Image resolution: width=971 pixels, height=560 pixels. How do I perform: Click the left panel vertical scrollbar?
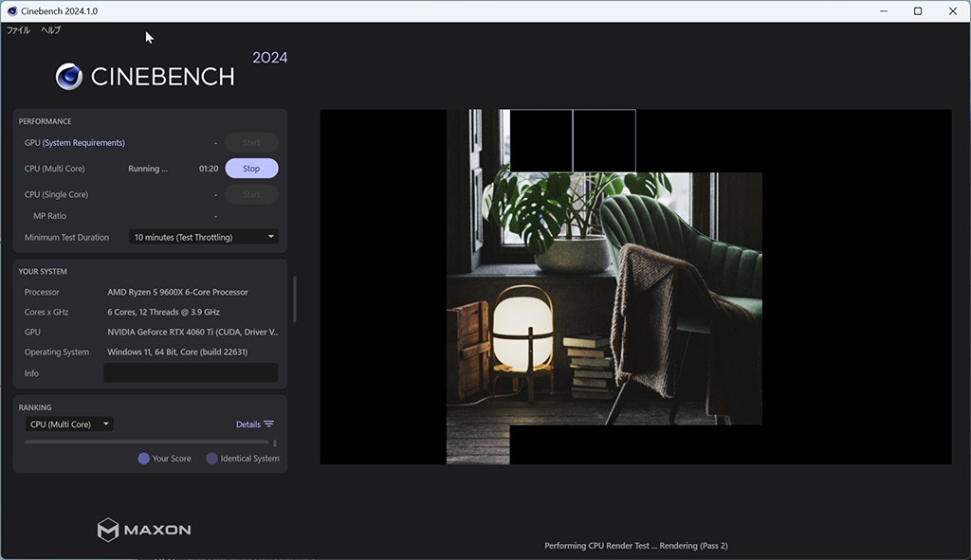[x=294, y=298]
